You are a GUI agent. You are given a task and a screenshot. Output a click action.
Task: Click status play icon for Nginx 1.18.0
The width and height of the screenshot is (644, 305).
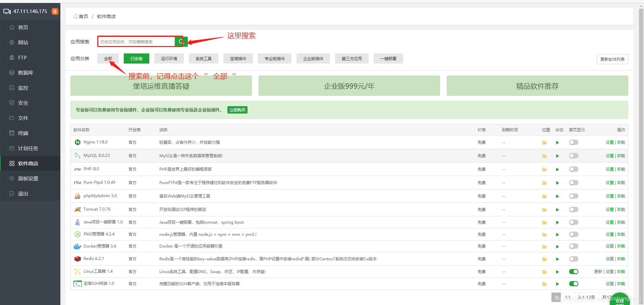point(557,142)
